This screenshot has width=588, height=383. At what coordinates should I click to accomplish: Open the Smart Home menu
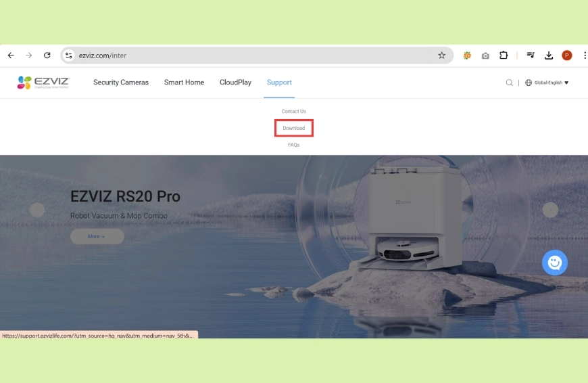click(x=184, y=83)
